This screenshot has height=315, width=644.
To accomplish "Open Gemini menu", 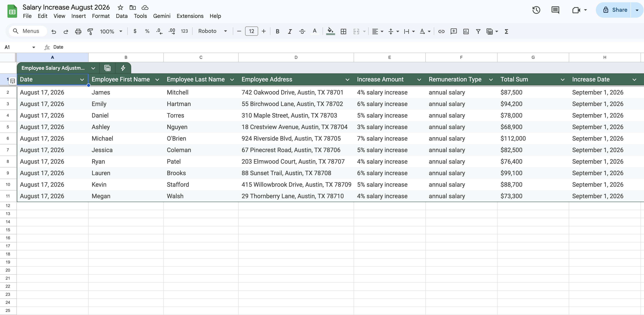I will (x=162, y=16).
